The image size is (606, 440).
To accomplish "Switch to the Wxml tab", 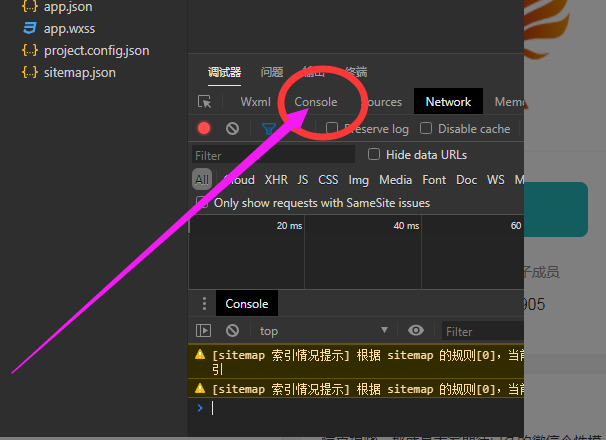I will [256, 102].
